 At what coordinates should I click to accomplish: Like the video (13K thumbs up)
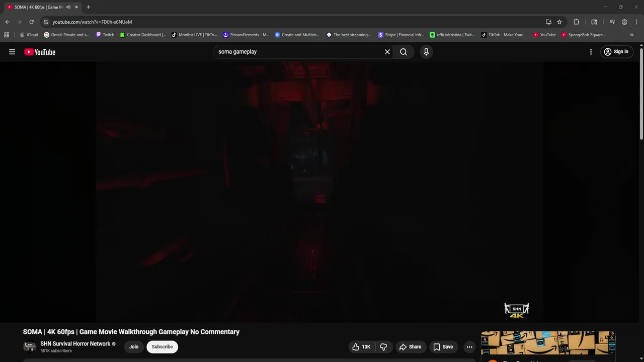362,347
